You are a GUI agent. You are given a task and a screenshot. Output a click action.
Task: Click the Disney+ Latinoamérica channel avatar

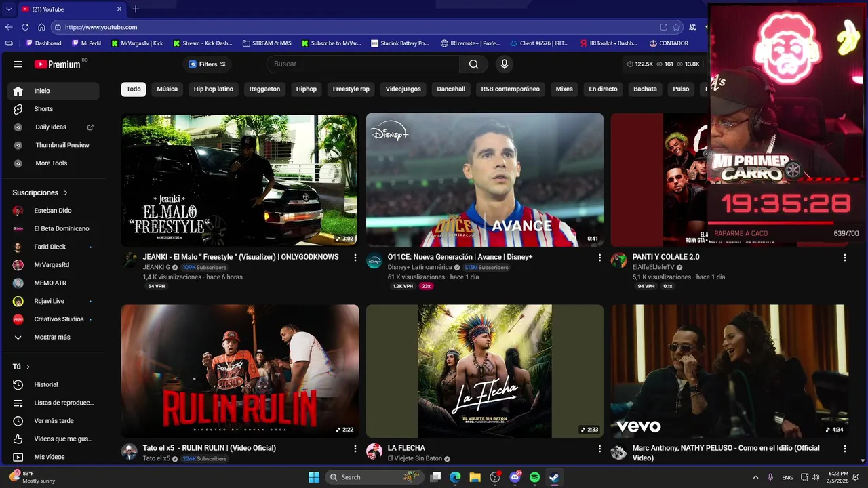tap(374, 261)
